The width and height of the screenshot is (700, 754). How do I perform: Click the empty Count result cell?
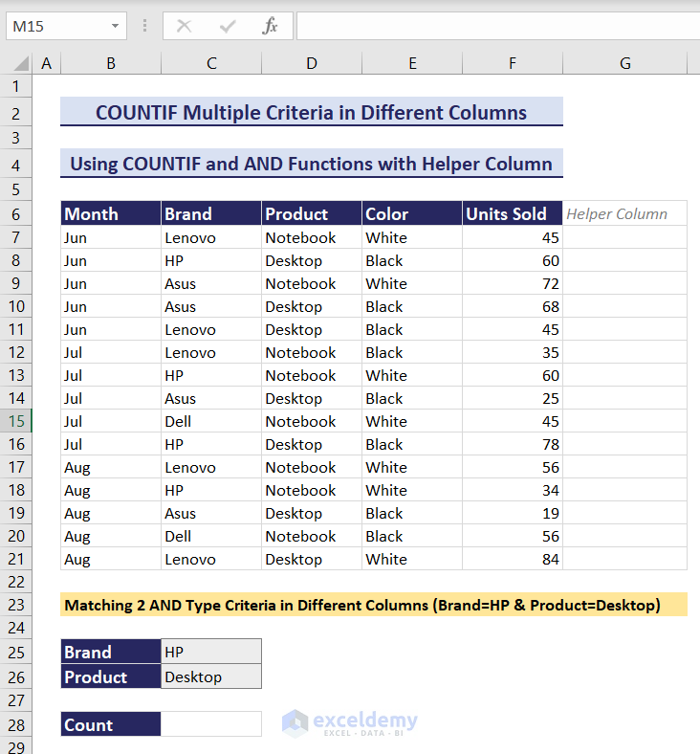[211, 724]
